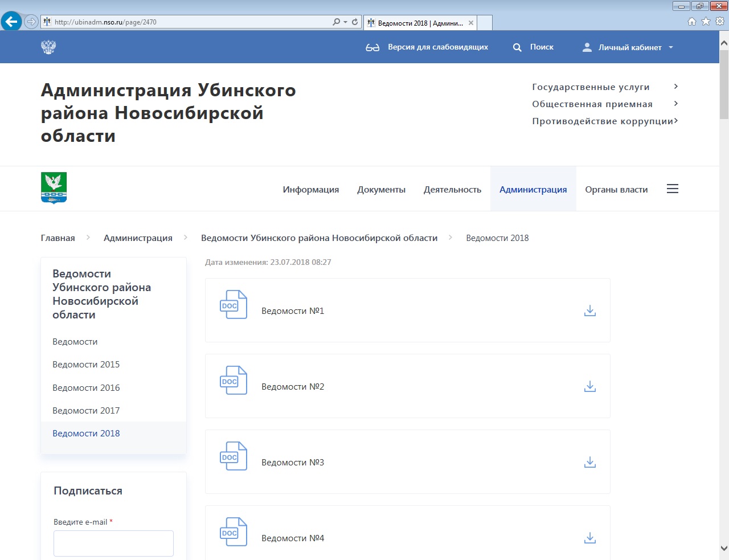Image resolution: width=729 pixels, height=560 pixels.
Task: Download Ведомости №4 via the download icon
Action: [x=590, y=538]
